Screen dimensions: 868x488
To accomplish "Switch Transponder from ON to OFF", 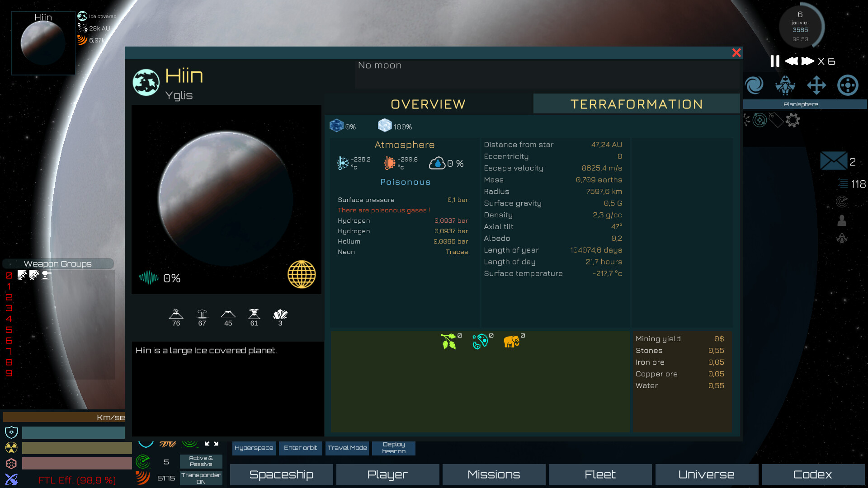I will pos(201,478).
